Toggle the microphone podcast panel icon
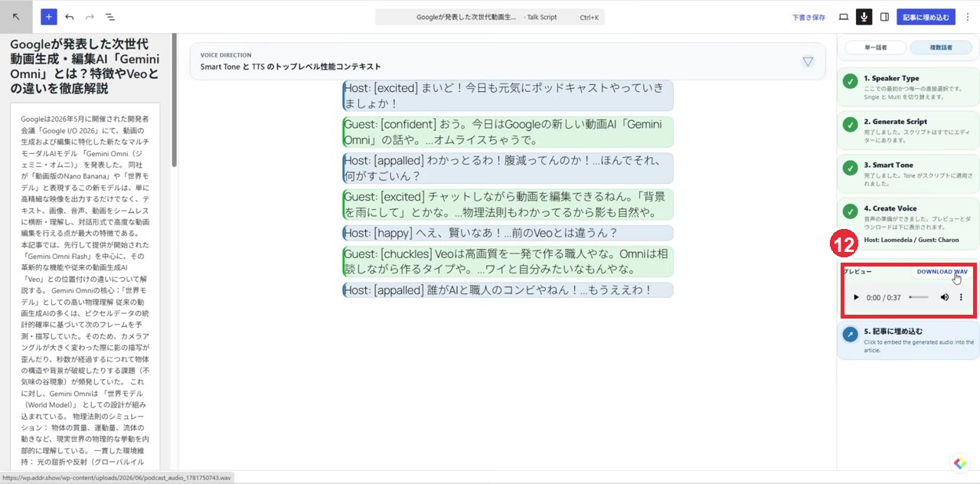 pos(864,17)
